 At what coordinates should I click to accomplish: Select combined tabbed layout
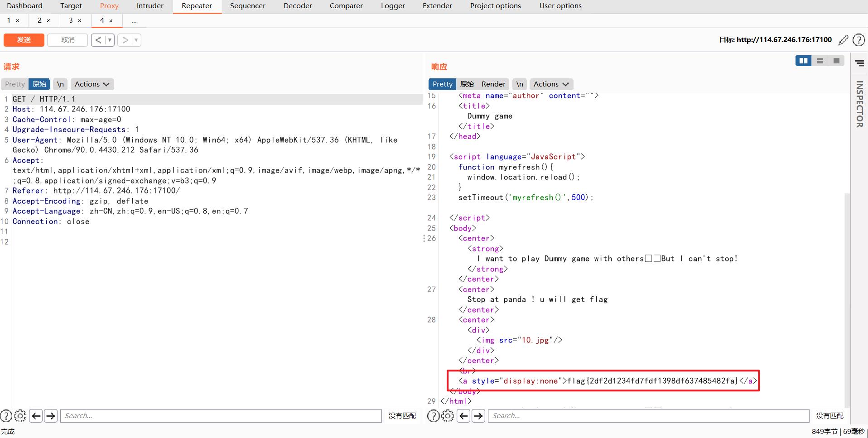click(836, 61)
